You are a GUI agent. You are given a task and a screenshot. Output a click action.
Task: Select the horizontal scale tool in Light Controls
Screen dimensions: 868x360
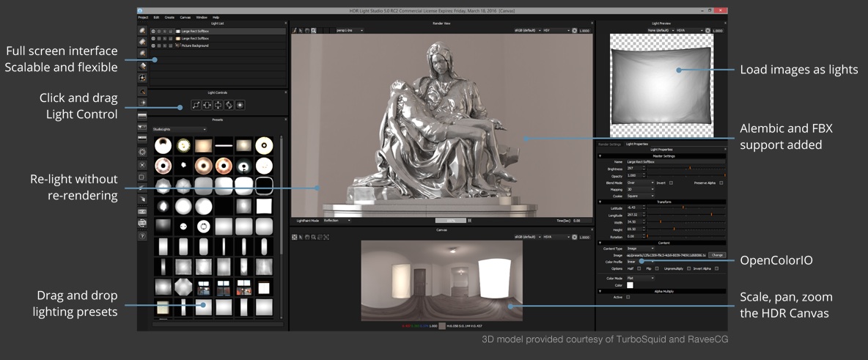point(207,105)
